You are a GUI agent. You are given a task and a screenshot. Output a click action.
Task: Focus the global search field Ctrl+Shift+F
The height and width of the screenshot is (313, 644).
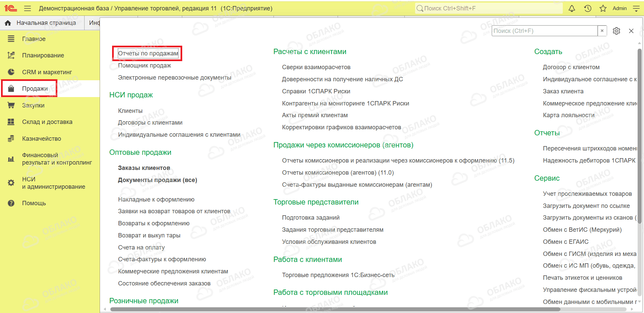(489, 8)
